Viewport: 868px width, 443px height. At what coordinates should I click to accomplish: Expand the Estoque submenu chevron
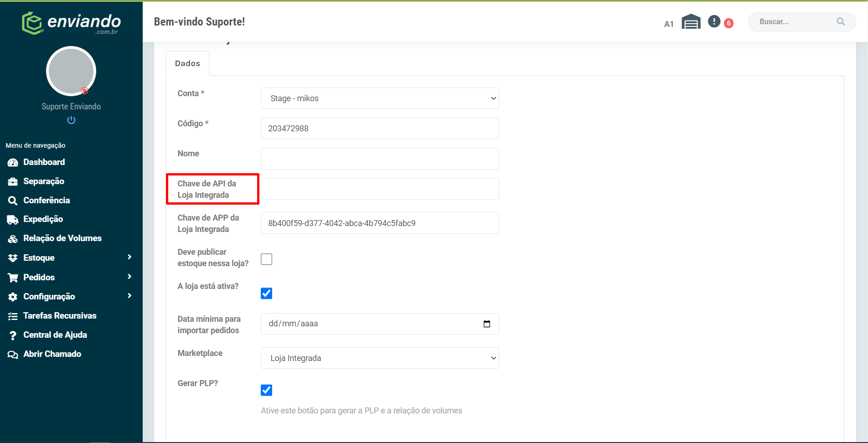tap(129, 257)
